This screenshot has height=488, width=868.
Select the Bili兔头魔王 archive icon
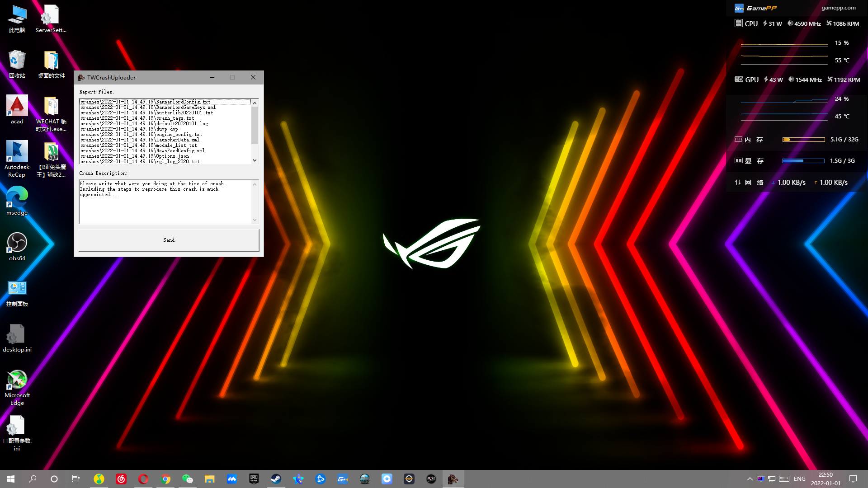coord(51,159)
